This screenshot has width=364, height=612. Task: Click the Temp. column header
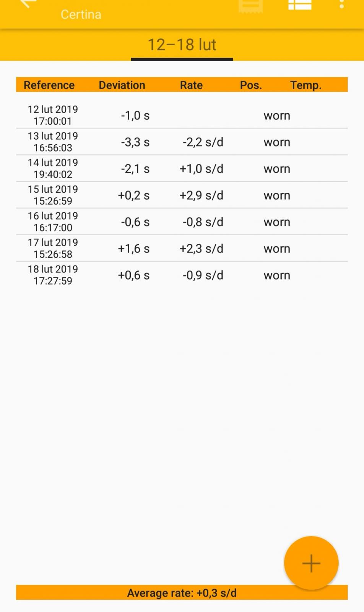[x=305, y=85]
